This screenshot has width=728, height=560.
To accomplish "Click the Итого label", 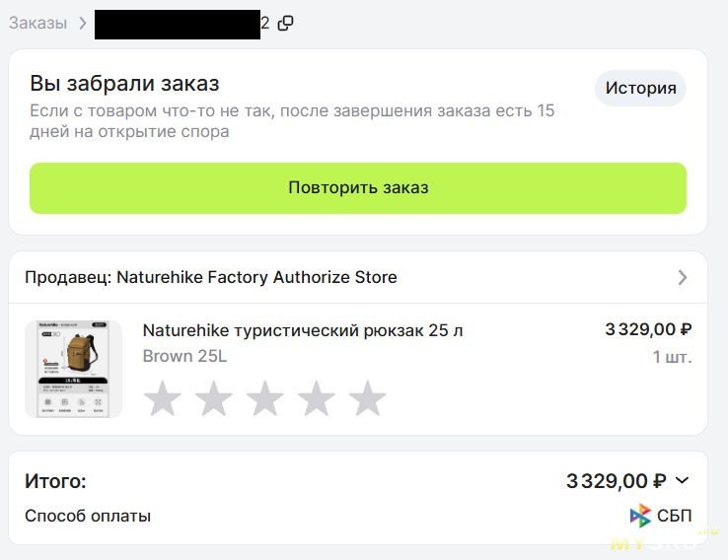I will pyautogui.click(x=55, y=481).
